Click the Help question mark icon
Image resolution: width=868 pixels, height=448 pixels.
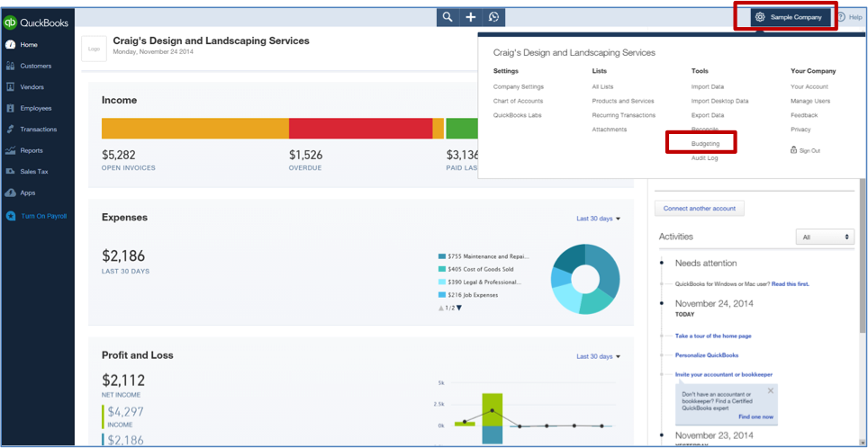click(x=841, y=17)
